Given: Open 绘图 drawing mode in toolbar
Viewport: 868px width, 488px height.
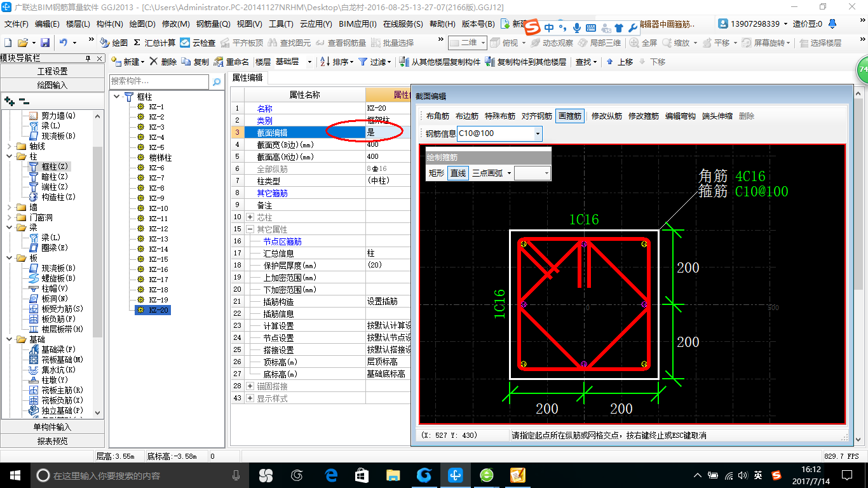Looking at the screenshot, I should 114,43.
